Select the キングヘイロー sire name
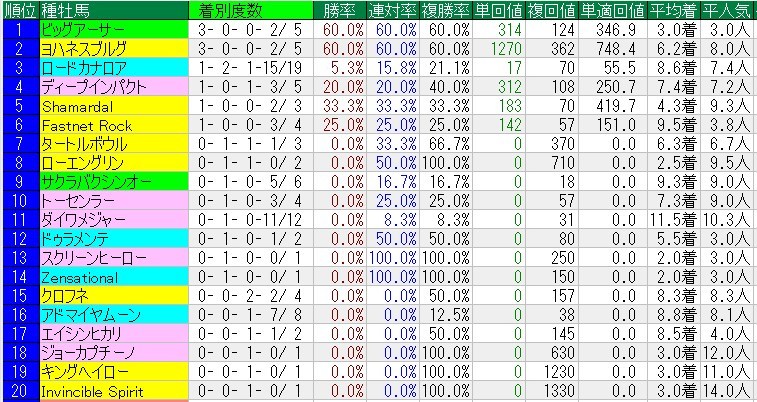Screen dimensions: 757x402 coord(83,372)
